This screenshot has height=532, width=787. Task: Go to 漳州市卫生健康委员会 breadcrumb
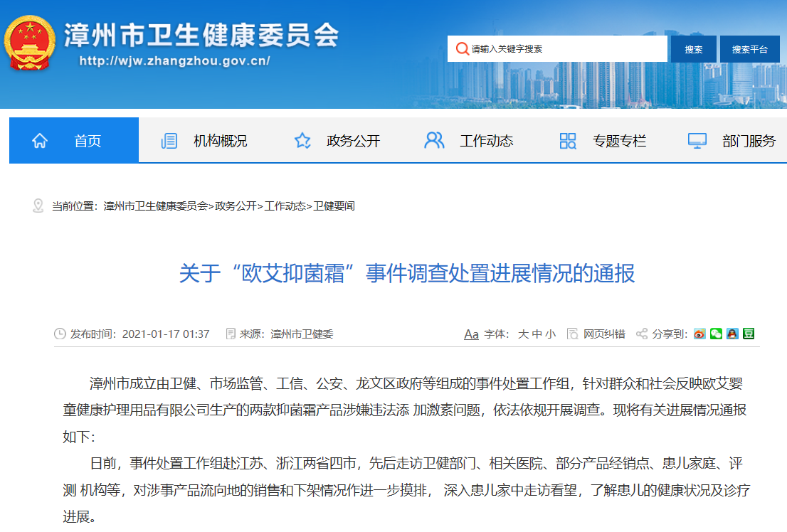[156, 206]
